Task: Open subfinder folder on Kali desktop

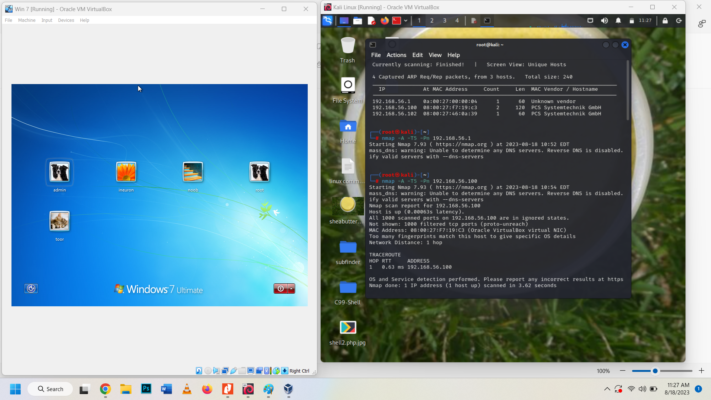Action: [348, 252]
